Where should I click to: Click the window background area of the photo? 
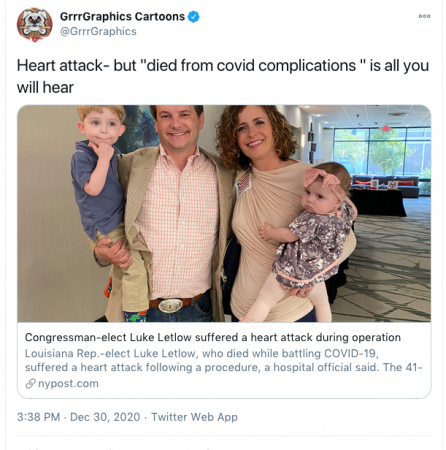pyautogui.click(x=380, y=152)
